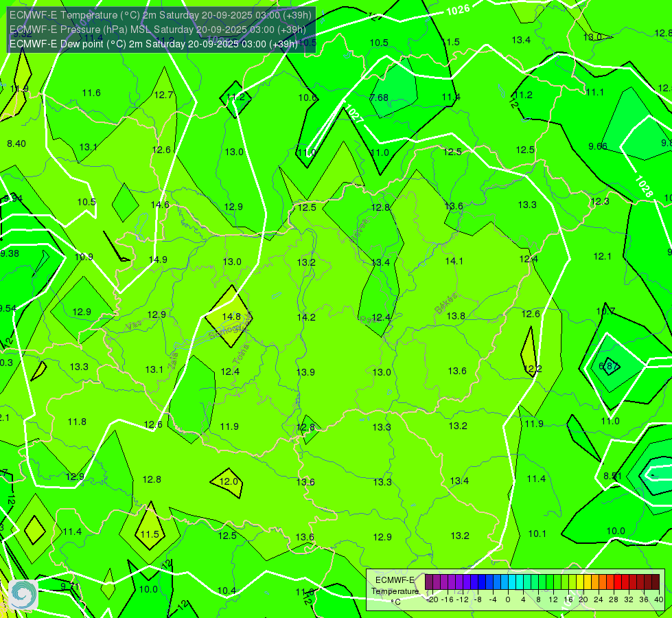Click the 1027 isobar label
The image size is (672, 618).
[354, 114]
